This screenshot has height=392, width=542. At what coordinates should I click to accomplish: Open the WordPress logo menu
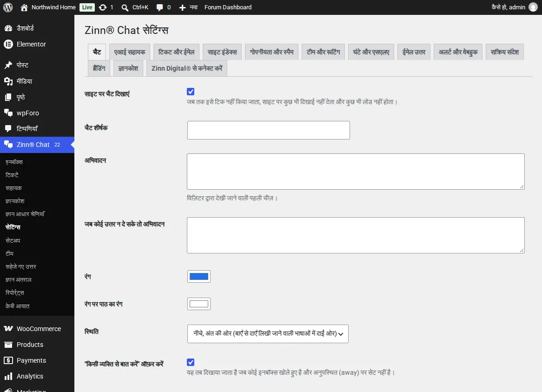pyautogui.click(x=8, y=7)
